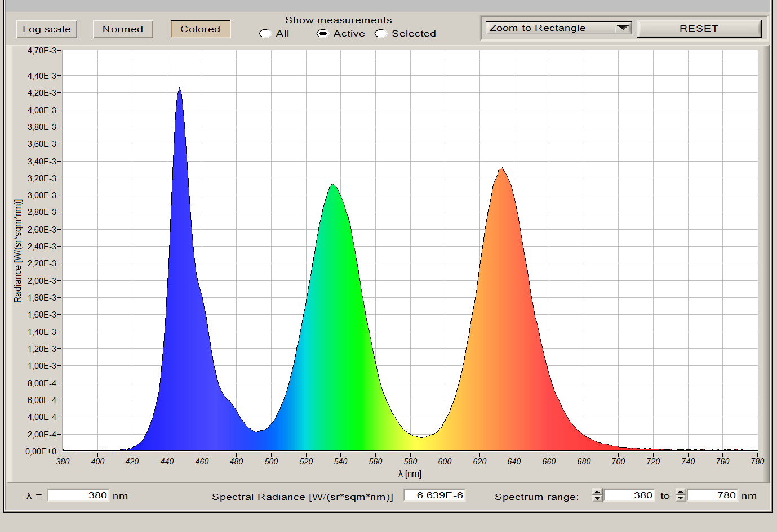777x532 pixels.
Task: Click the '2,00E-3' y-axis tick label
Action: (42, 281)
